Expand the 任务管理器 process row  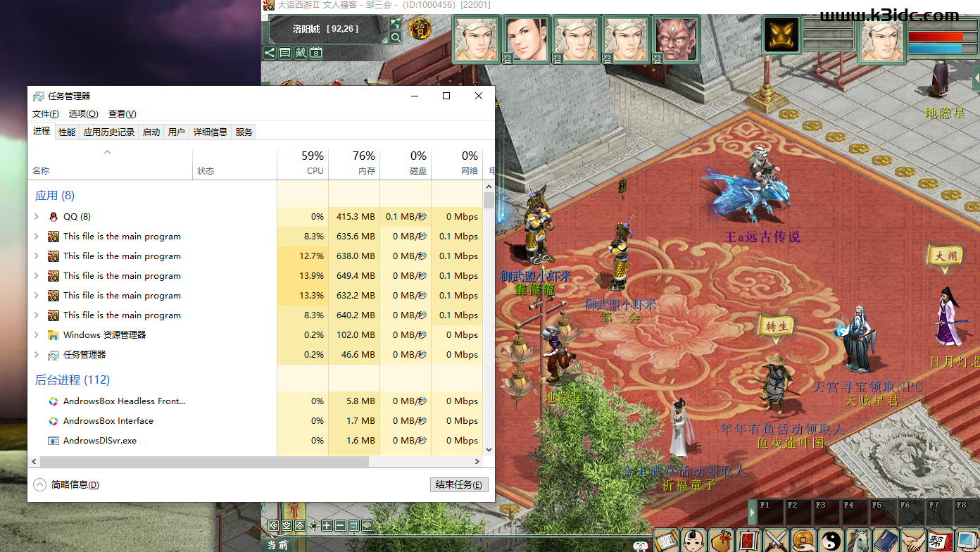37,355
